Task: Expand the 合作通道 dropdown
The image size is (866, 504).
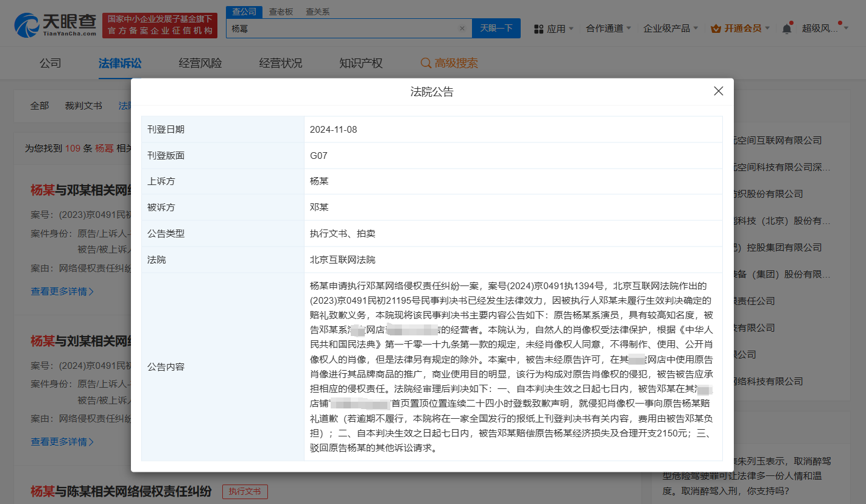Action: tap(608, 29)
